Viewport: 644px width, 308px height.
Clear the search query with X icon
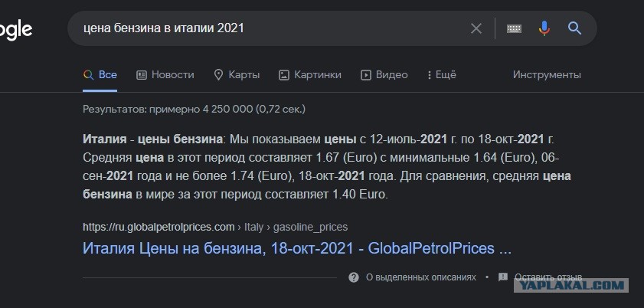[476, 28]
